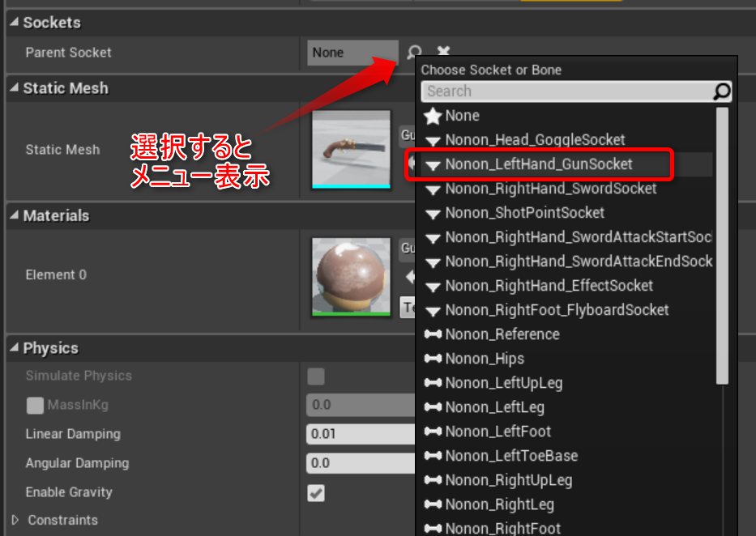Select the Nonon_RightLeg bone

click(567, 504)
